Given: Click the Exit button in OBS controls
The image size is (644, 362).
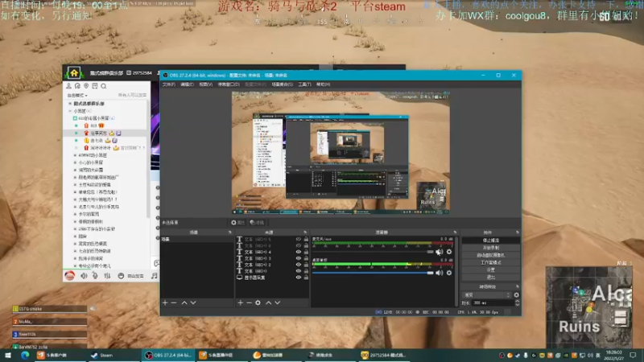Looking at the screenshot, I should click(x=490, y=277).
